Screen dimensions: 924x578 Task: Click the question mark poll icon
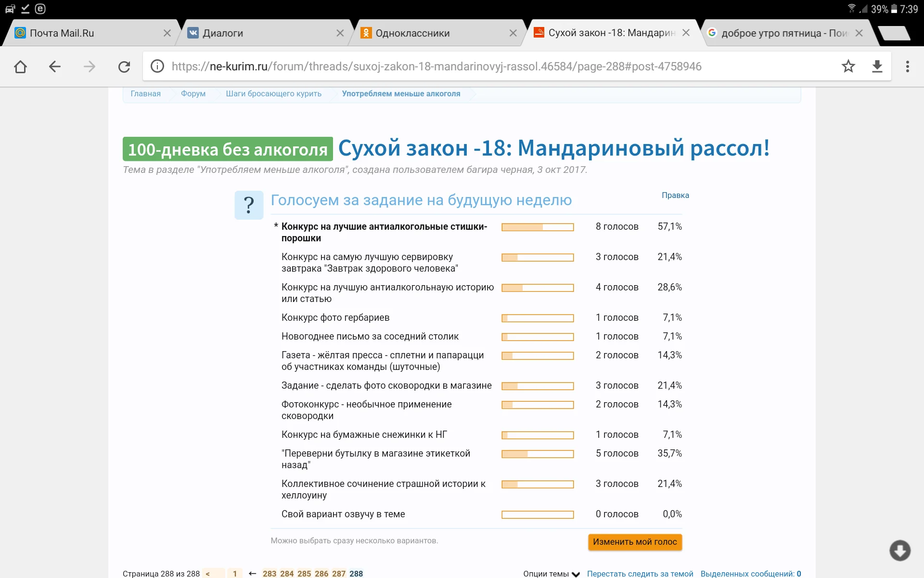pyautogui.click(x=248, y=205)
